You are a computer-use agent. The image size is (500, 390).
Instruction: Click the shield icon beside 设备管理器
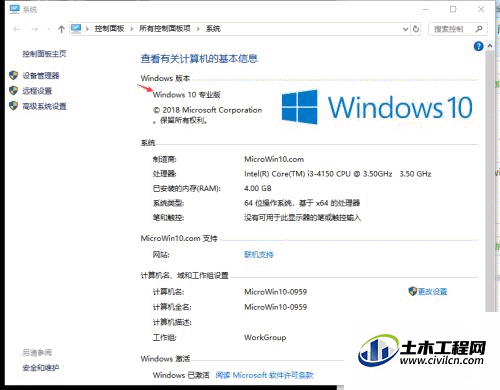click(x=13, y=75)
